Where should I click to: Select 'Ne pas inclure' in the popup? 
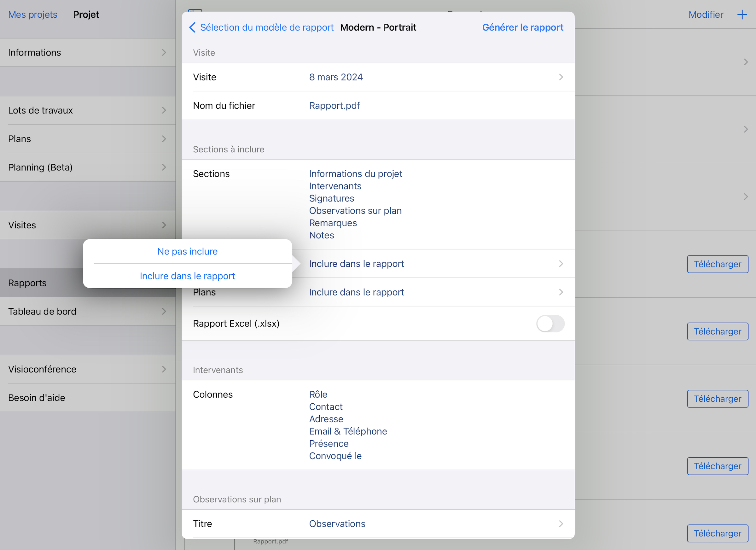tap(187, 251)
